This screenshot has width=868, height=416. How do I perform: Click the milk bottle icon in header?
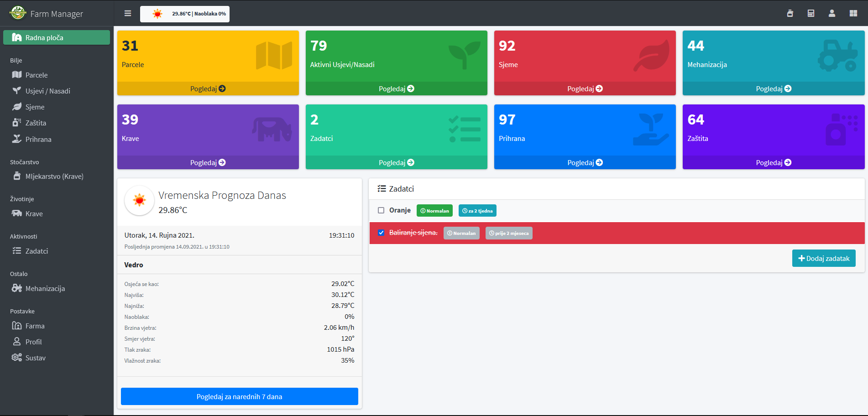coord(790,14)
